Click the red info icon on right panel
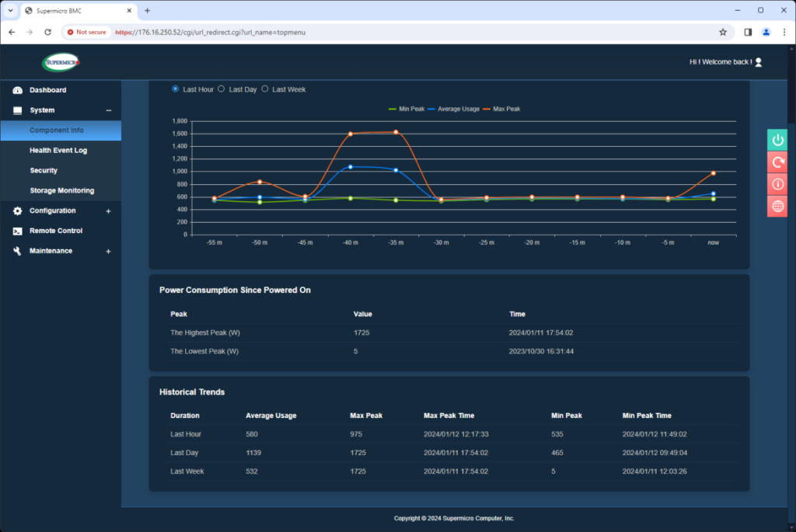The width and height of the screenshot is (796, 532). pos(777,184)
